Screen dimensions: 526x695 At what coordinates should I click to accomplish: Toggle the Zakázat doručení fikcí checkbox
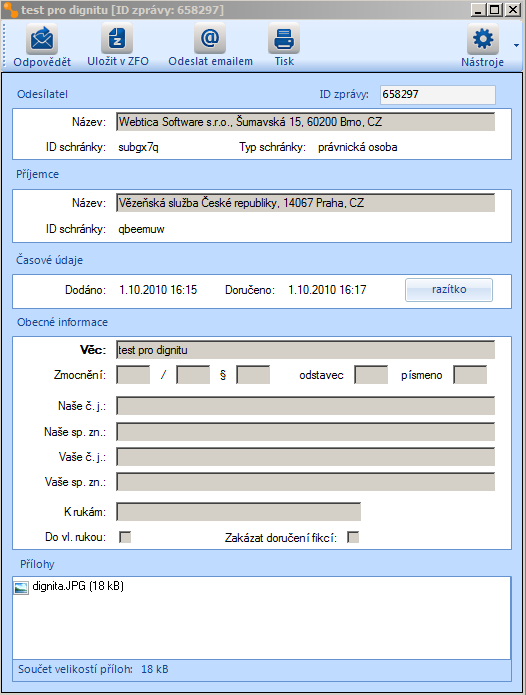[x=353, y=537]
